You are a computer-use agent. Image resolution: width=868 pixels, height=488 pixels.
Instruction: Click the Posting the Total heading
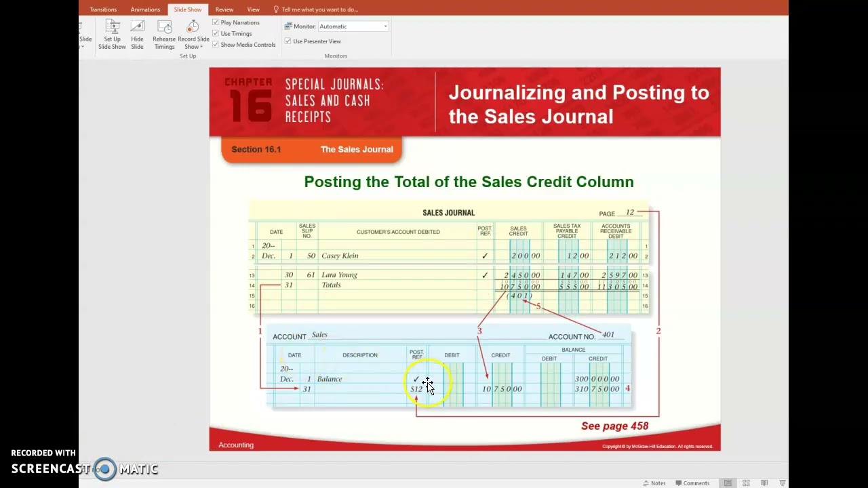[x=469, y=182]
